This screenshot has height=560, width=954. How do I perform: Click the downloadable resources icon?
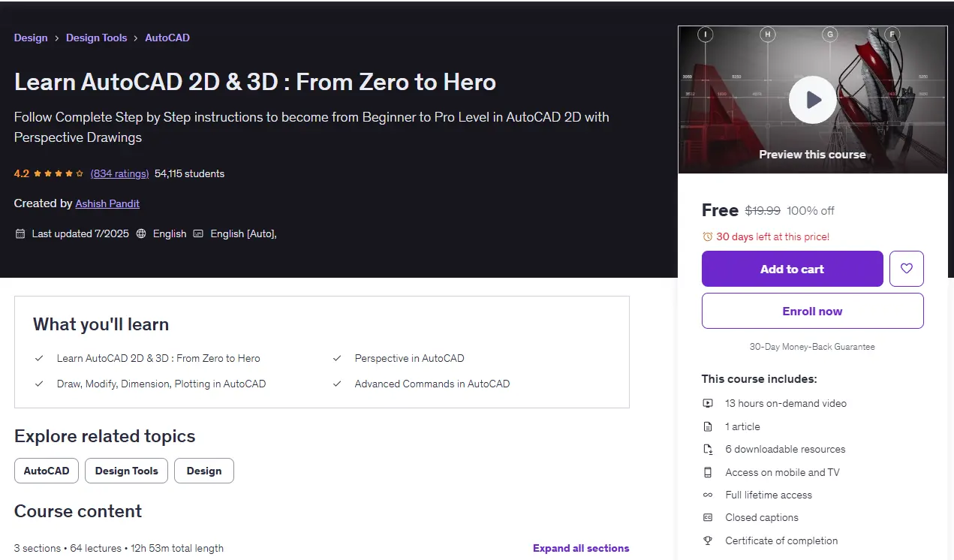click(x=708, y=449)
